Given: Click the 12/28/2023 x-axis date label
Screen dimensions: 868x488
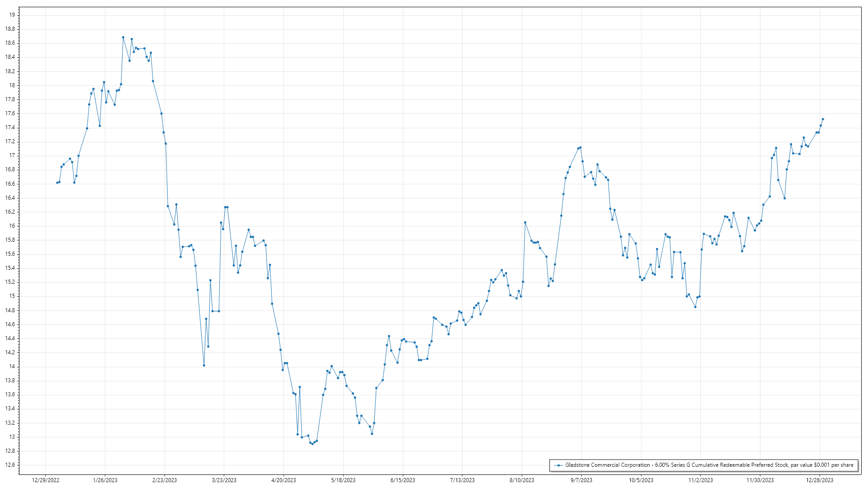Looking at the screenshot, I should point(820,480).
